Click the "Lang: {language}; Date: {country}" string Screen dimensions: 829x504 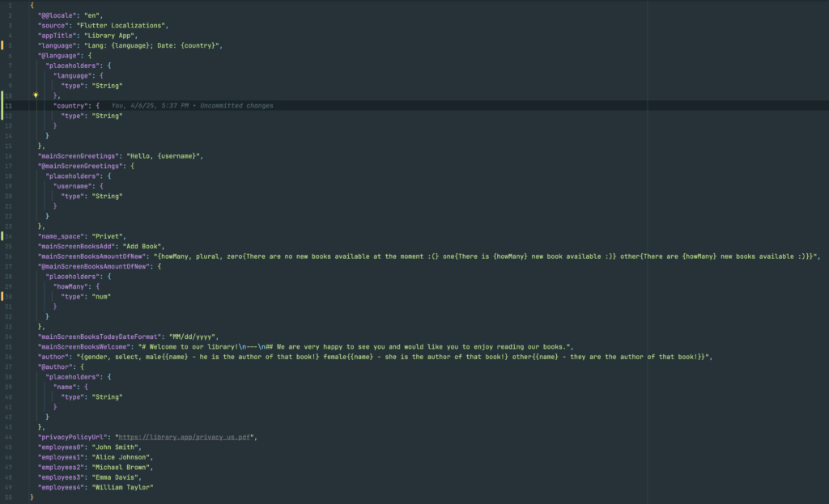152,45
